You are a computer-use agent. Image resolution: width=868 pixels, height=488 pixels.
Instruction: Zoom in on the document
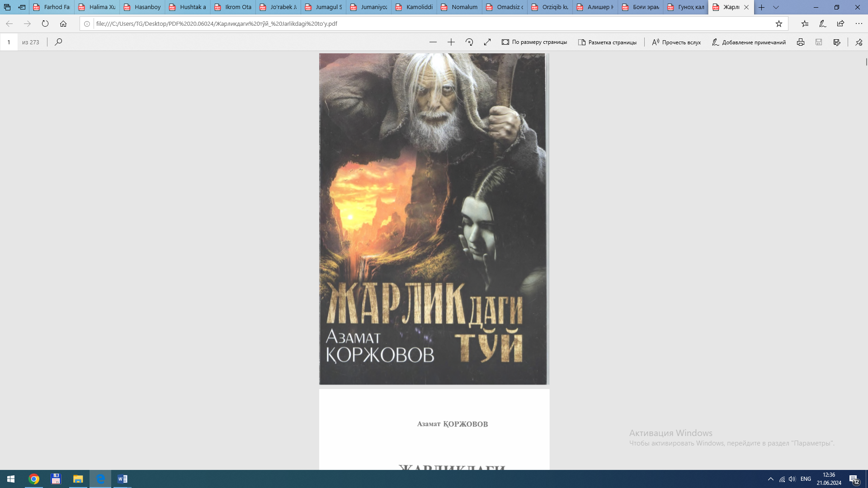coord(451,42)
